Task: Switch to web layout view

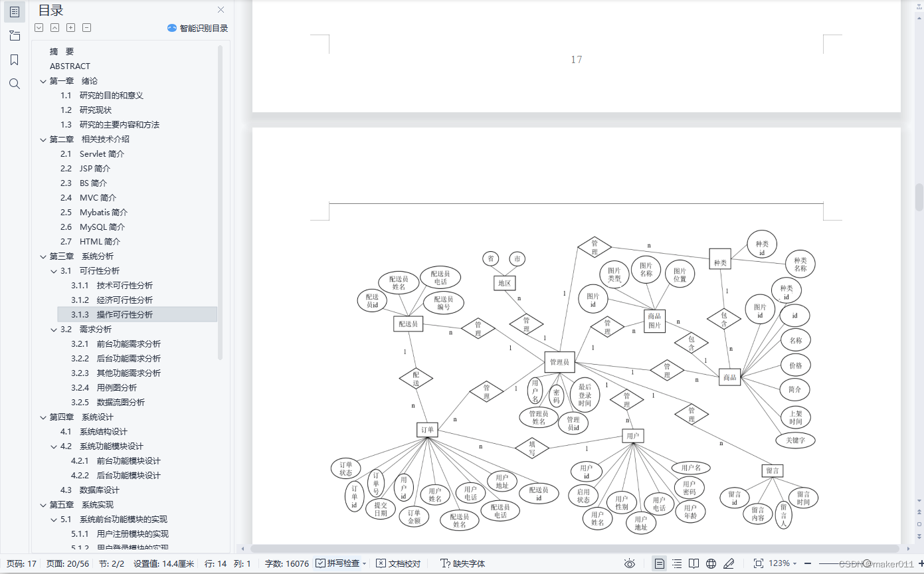Action: (x=711, y=563)
